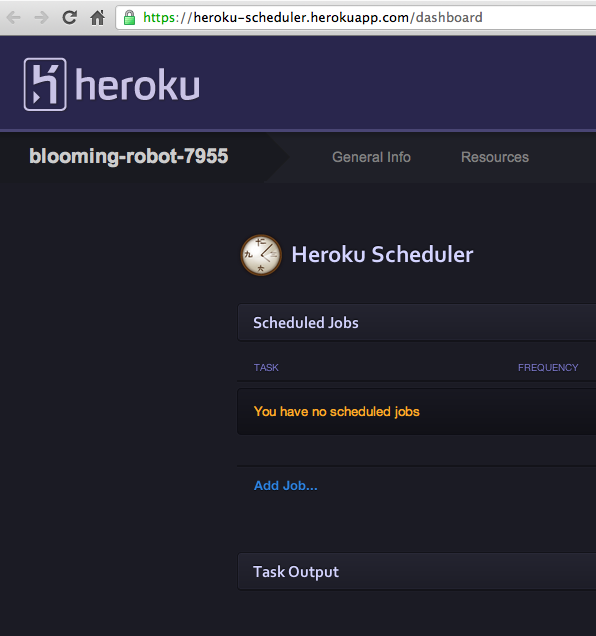
Task: Click the Task Output section header
Action: pyautogui.click(x=417, y=572)
